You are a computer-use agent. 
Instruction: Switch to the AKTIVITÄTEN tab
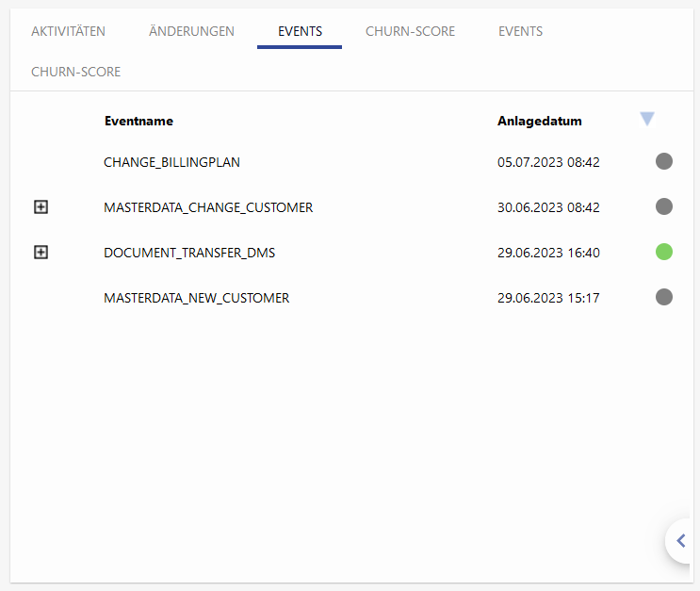coord(68,31)
